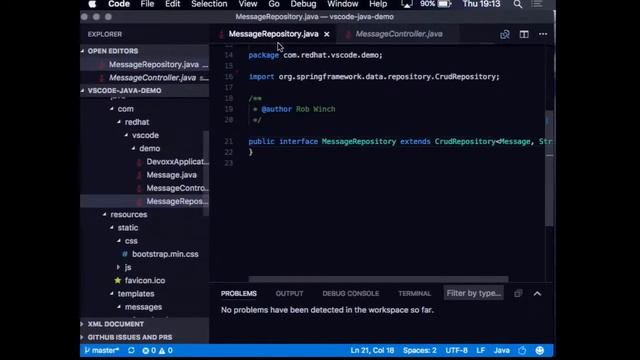Select the Problems panel tab
Screen dimensions: 640x360
click(x=239, y=293)
